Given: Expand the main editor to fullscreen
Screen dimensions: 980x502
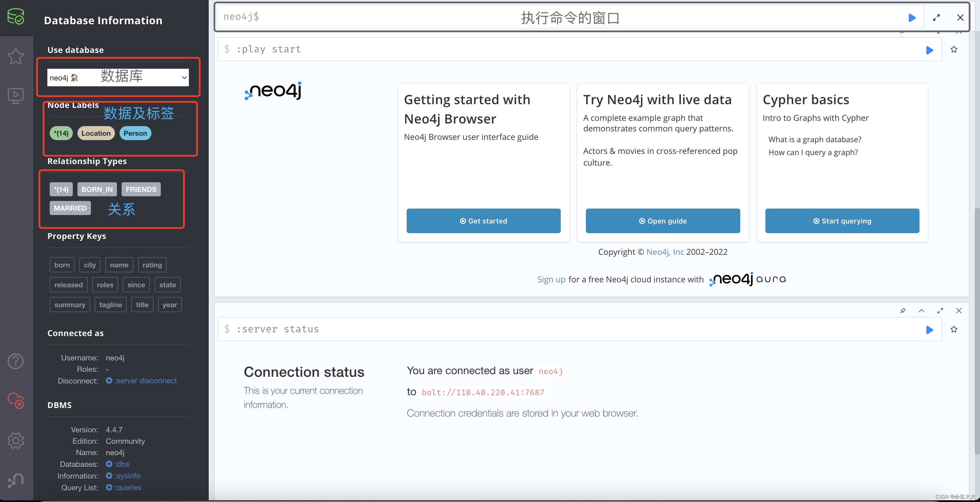Looking at the screenshot, I should click(937, 18).
